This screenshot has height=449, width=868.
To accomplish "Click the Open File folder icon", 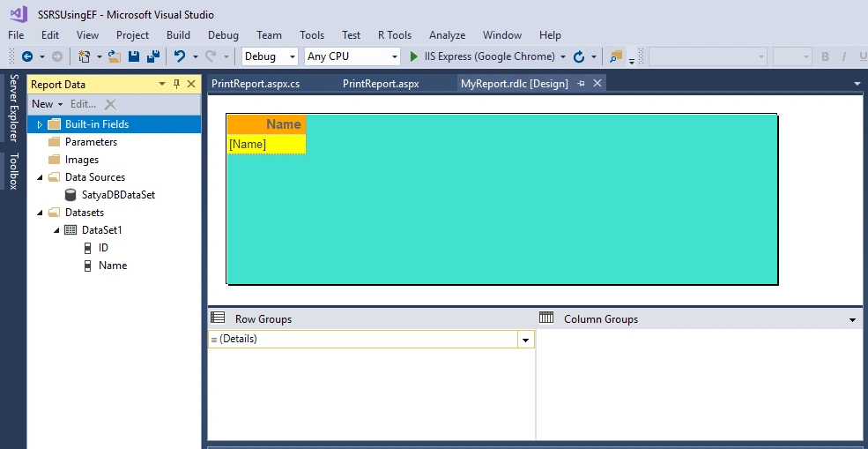I will [x=115, y=56].
